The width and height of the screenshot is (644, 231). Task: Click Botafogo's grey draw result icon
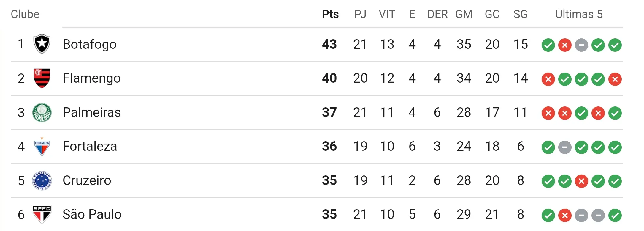[581, 45]
